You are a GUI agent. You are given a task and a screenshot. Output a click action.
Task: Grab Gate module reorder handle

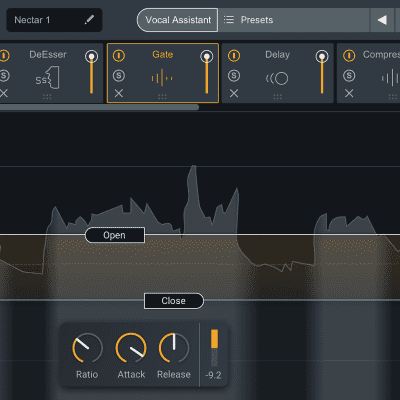[162, 97]
